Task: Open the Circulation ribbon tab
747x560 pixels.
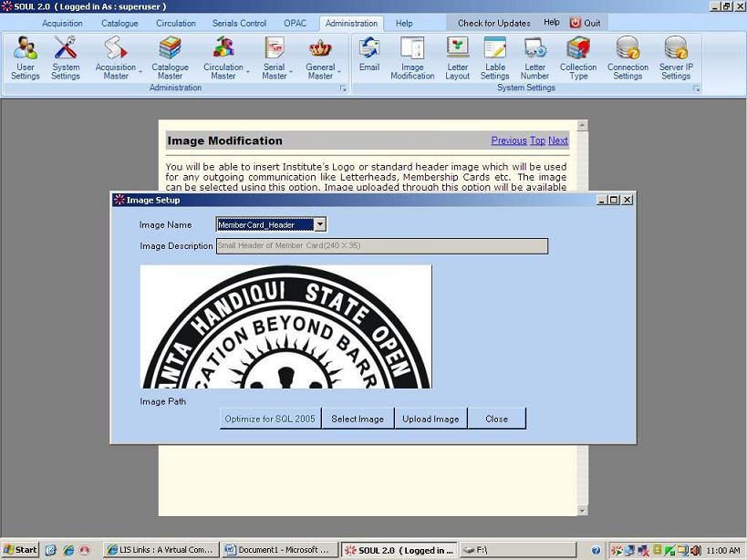Action: pos(176,24)
